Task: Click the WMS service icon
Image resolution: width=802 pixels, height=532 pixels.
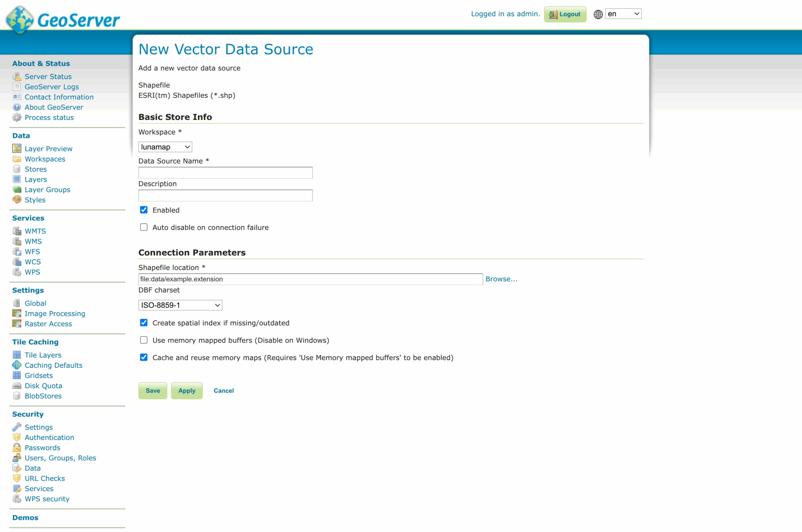Action: (17, 241)
